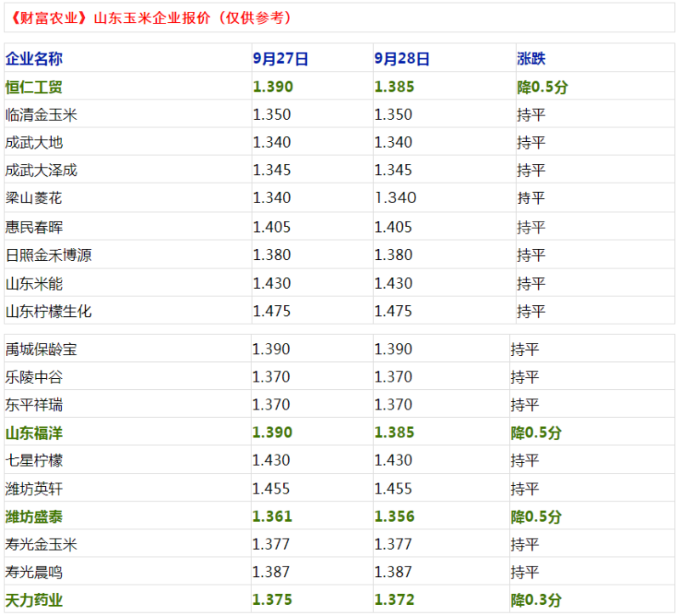Click the 9月27日 column header
680x616 pixels.
click(280, 59)
